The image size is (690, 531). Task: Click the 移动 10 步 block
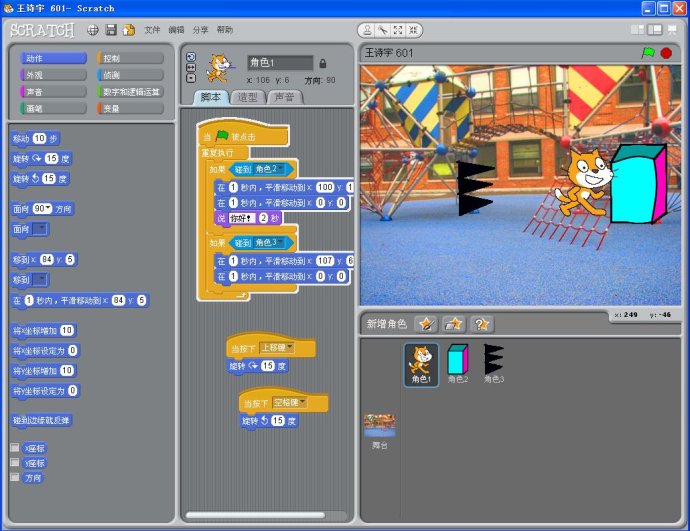click(x=35, y=139)
